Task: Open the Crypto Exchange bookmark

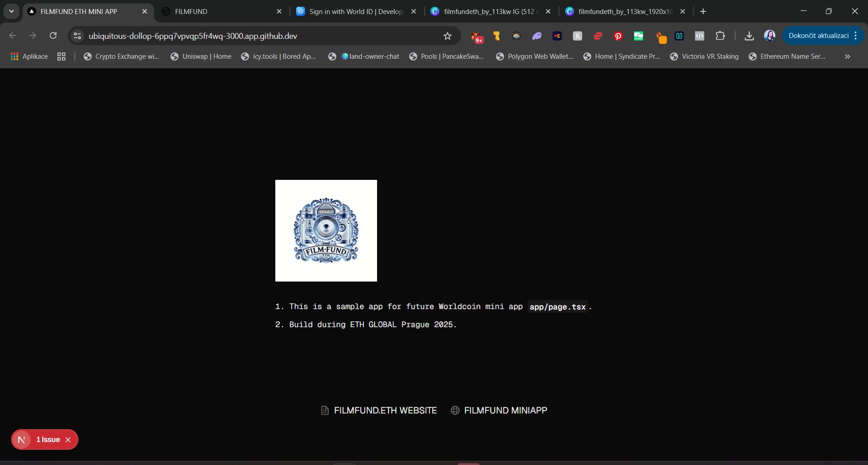Action: (122, 56)
